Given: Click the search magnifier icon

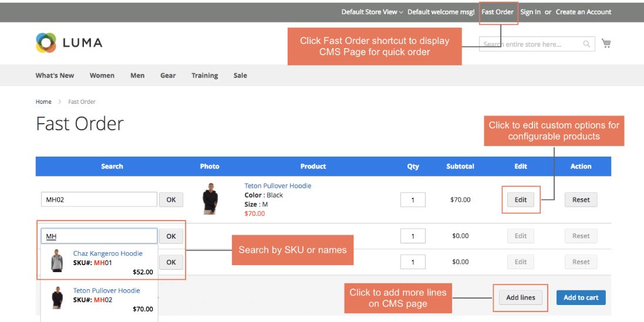Looking at the screenshot, I should coord(586,44).
